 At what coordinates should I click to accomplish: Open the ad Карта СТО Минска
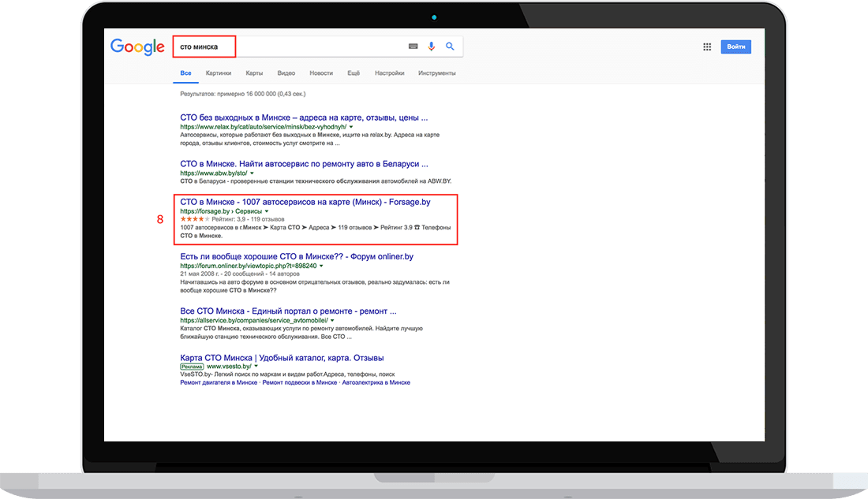pyautogui.click(x=282, y=358)
